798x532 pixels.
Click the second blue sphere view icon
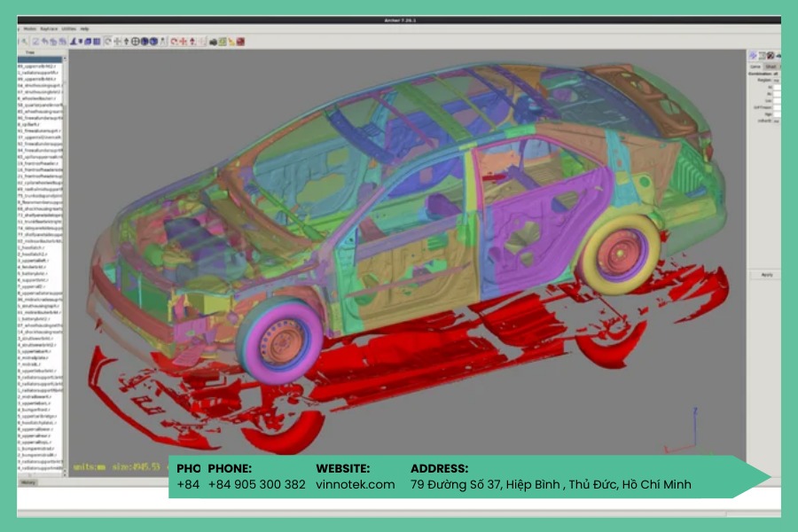[153, 42]
